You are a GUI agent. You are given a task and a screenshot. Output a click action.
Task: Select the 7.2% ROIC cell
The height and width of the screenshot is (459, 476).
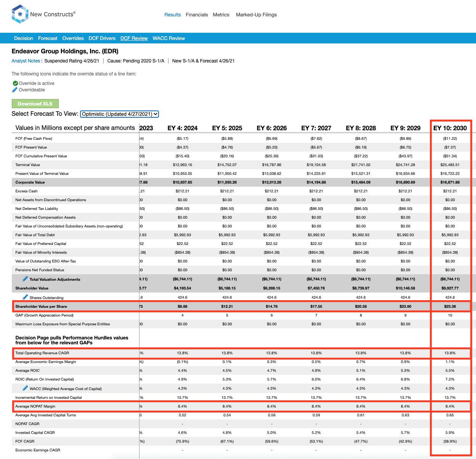pyautogui.click(x=450, y=379)
